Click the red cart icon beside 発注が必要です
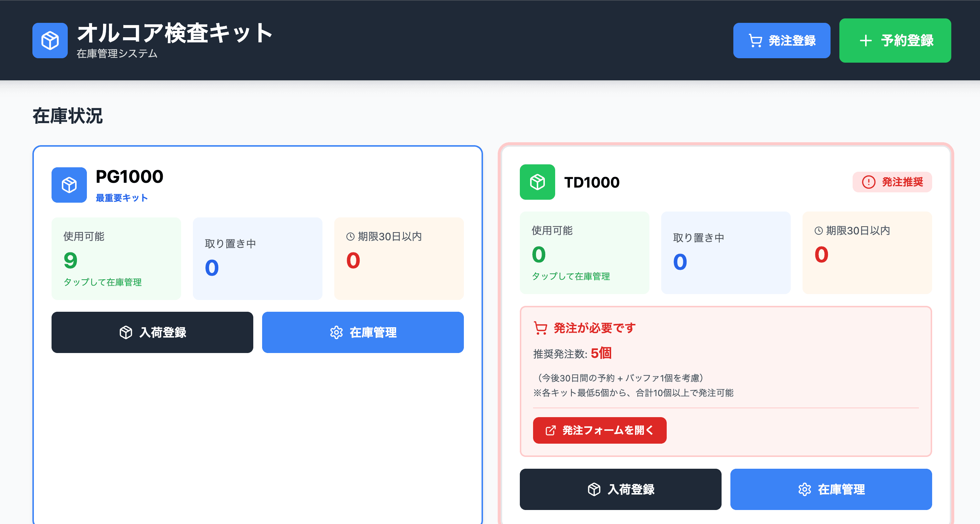980x524 pixels. point(540,328)
